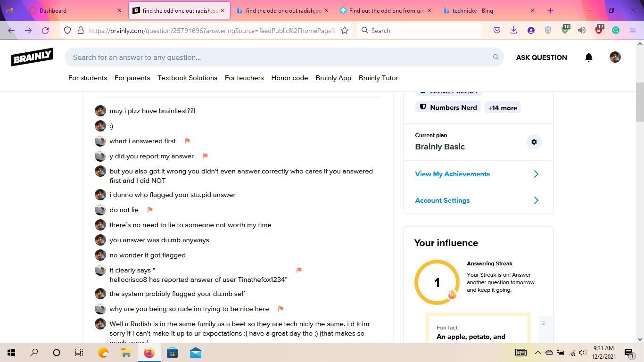Open Firefox account icon in toolbar

pos(531,31)
